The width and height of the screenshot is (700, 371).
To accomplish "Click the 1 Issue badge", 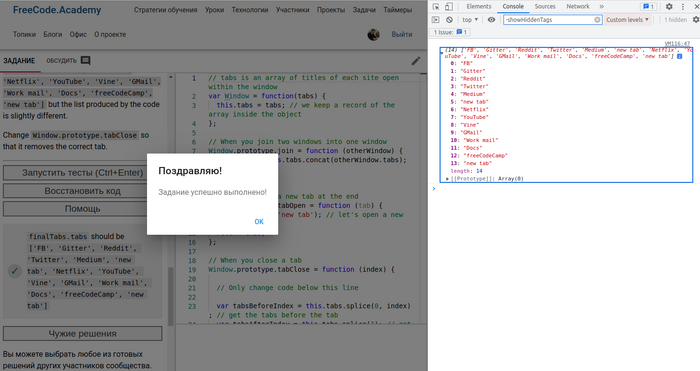I will pos(450,32).
